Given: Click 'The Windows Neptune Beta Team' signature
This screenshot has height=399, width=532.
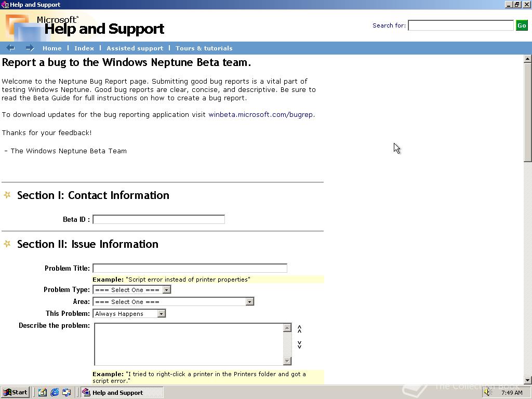Looking at the screenshot, I should click(69, 151).
